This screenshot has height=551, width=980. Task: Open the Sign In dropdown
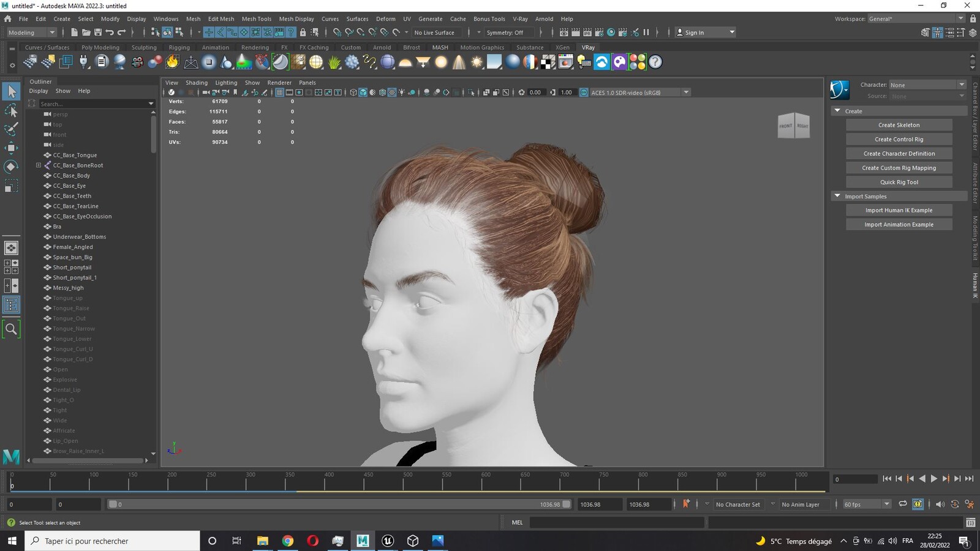point(706,32)
